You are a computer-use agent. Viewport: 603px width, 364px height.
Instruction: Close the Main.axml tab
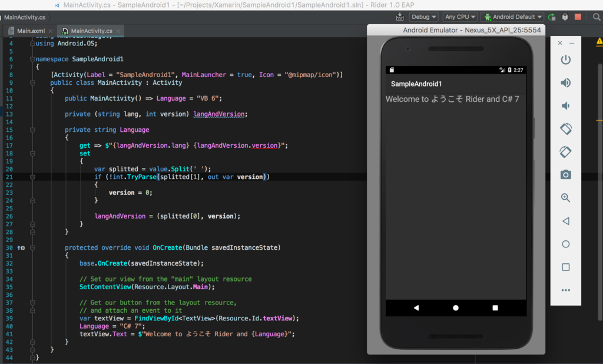51,31
